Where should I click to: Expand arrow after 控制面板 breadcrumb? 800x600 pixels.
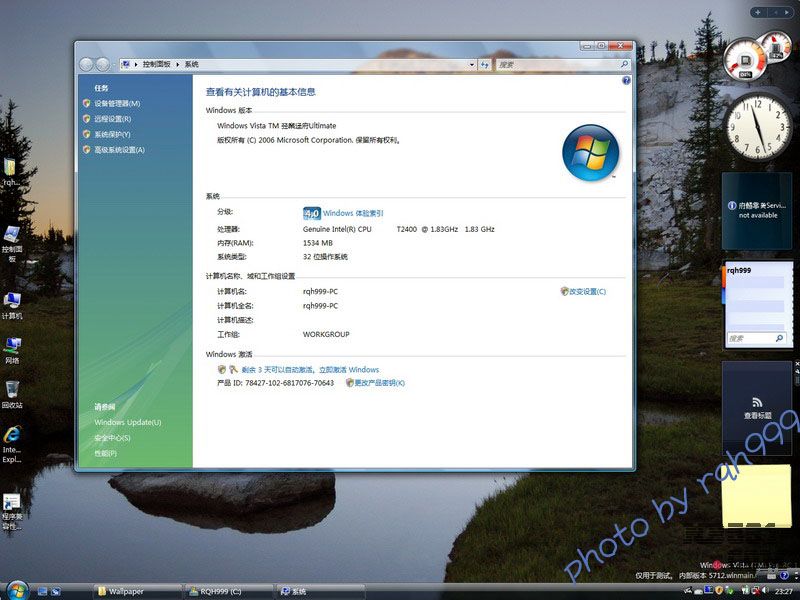click(178, 64)
